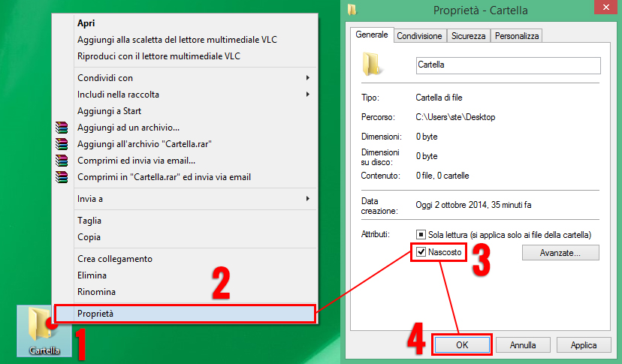Expand the Condividi con submenu arrow
622x364 pixels.
point(308,78)
